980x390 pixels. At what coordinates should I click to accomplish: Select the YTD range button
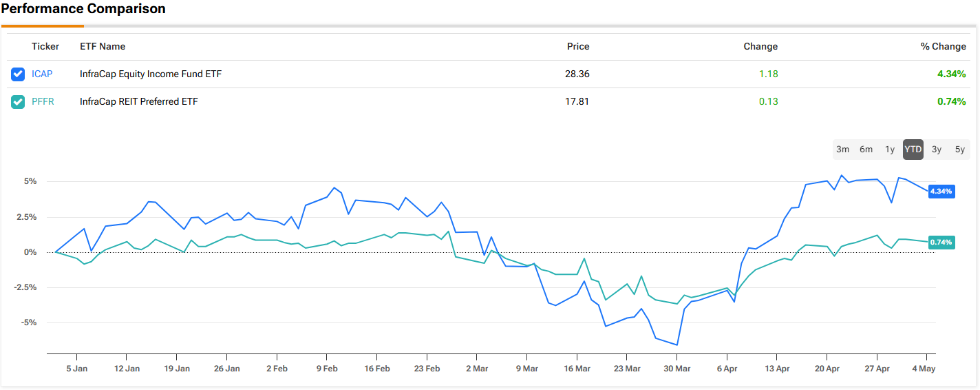913,150
